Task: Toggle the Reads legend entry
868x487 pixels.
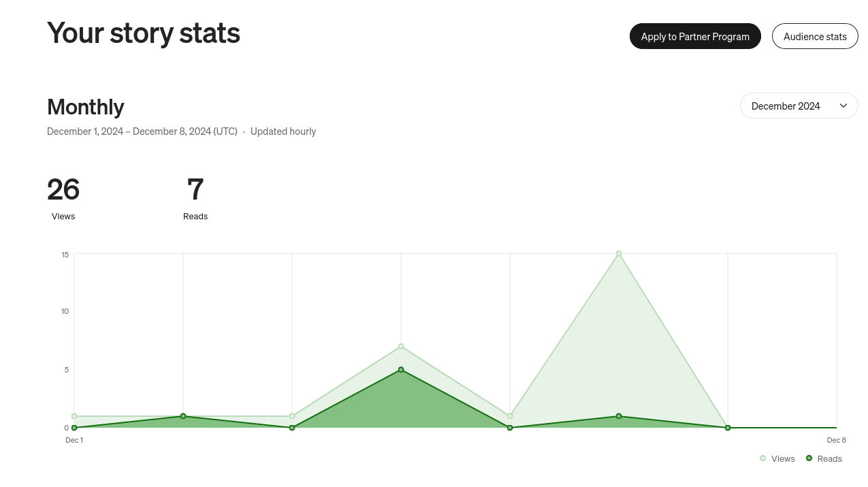Action: (x=824, y=458)
